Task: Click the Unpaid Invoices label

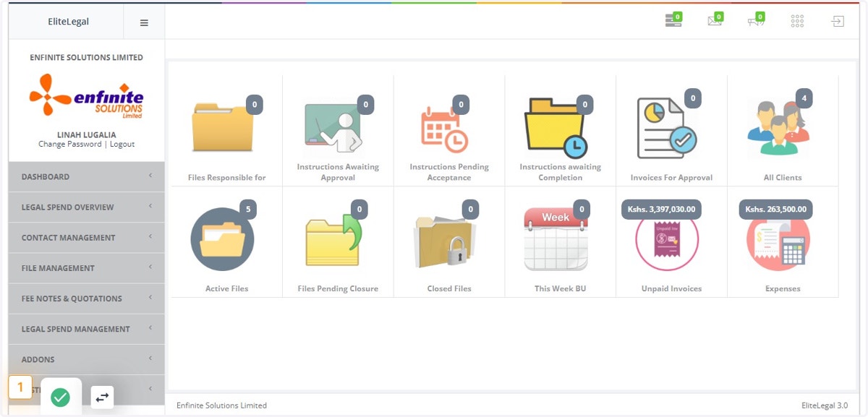Action: tap(672, 288)
